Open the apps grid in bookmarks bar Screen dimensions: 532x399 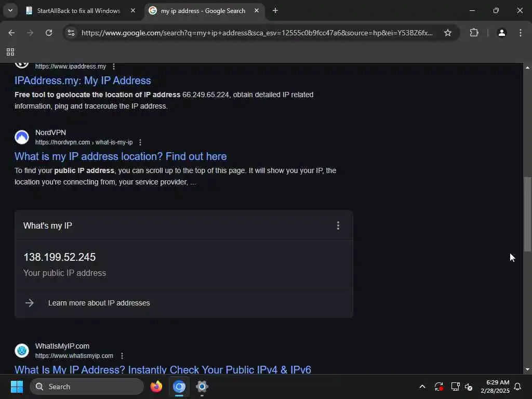point(10,52)
